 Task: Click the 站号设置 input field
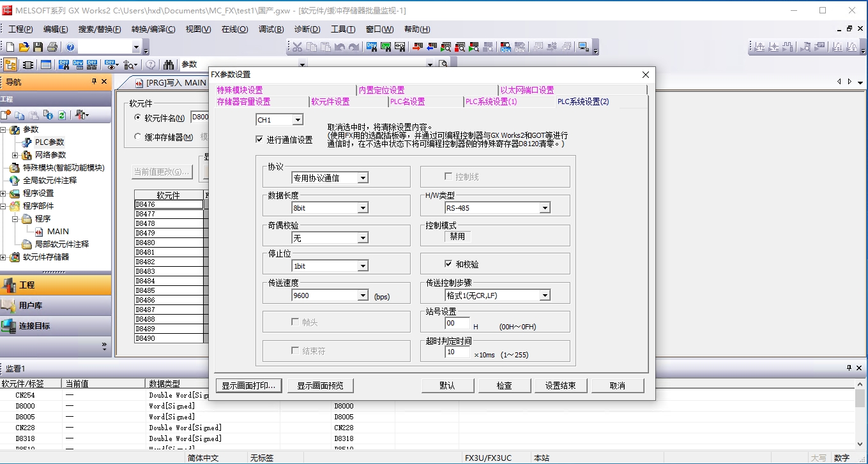(457, 324)
